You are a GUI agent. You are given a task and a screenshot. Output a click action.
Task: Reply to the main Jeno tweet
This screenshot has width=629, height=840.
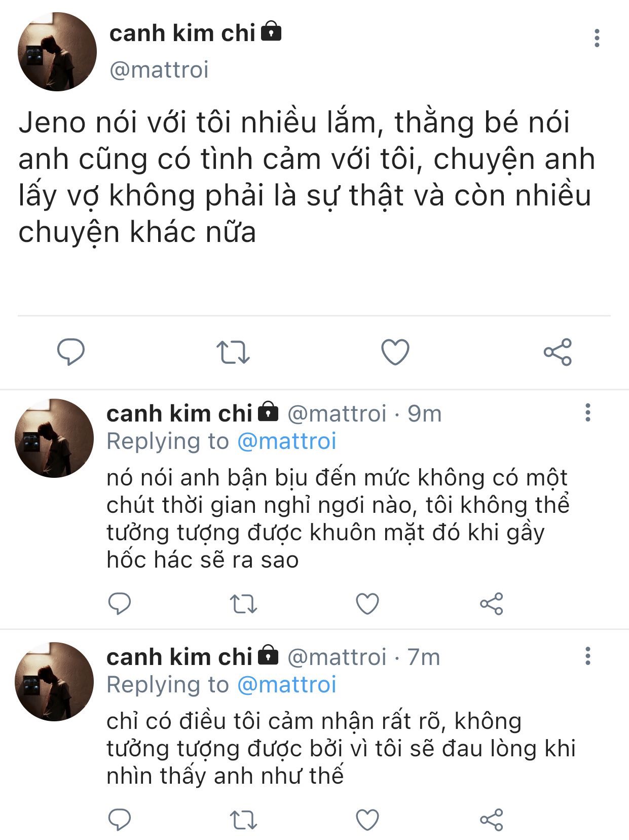click(x=71, y=352)
